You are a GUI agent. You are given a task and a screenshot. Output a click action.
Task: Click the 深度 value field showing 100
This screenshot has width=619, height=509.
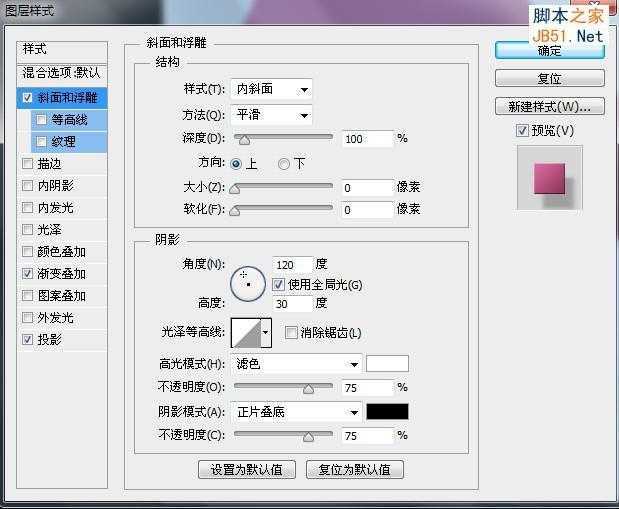tap(368, 139)
